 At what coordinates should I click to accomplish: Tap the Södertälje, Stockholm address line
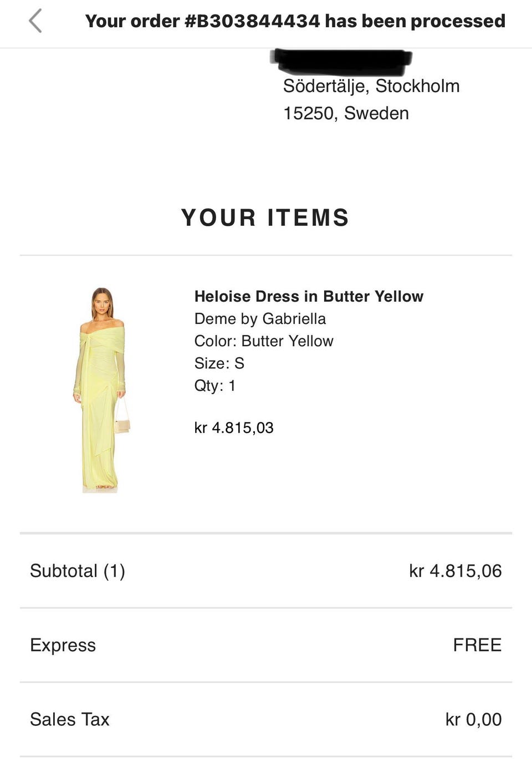371,86
